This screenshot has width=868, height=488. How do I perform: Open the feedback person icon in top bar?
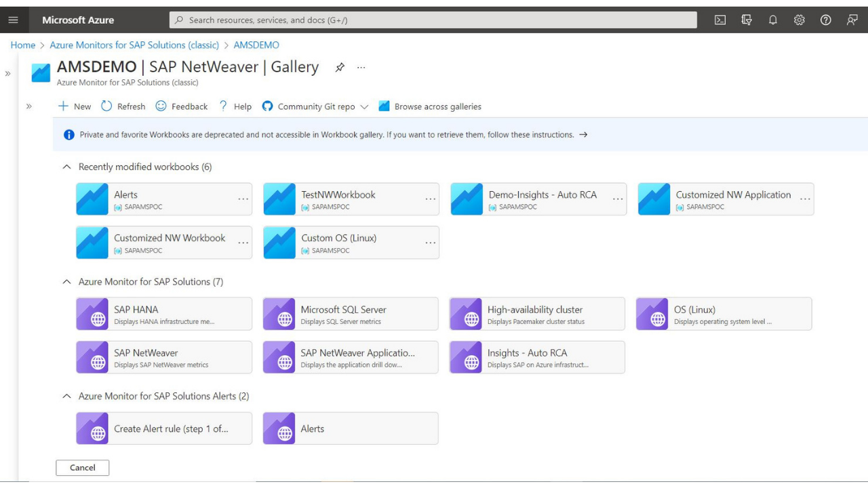tap(852, 20)
